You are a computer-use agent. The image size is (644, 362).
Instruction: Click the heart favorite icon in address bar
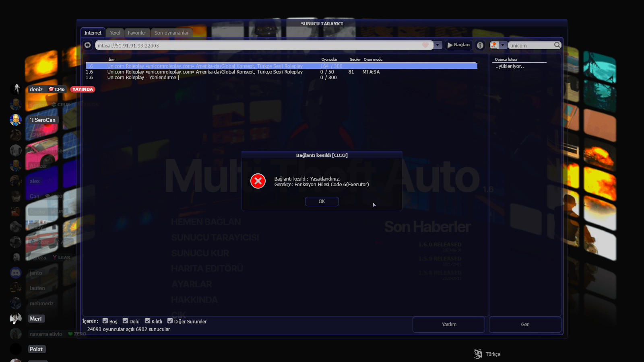425,45
